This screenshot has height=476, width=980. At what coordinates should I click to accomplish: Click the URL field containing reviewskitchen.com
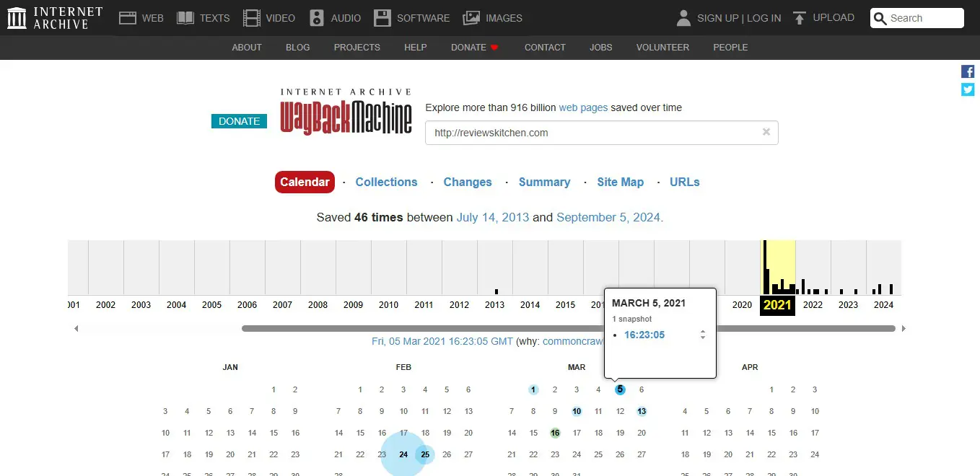602,133
